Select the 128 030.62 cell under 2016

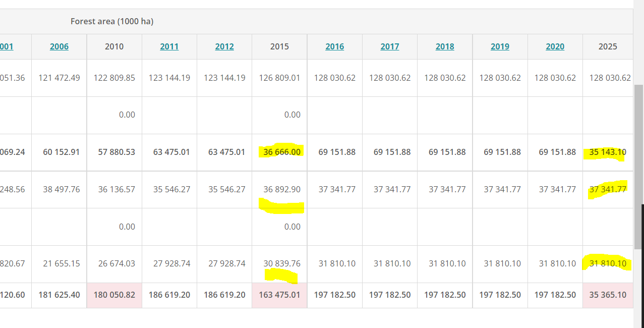pyautogui.click(x=334, y=78)
